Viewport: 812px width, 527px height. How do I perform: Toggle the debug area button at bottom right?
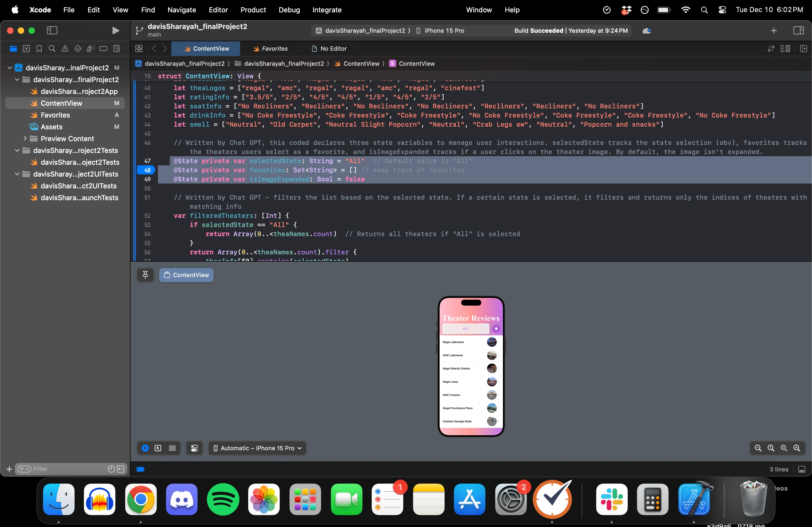pyautogui.click(x=802, y=469)
